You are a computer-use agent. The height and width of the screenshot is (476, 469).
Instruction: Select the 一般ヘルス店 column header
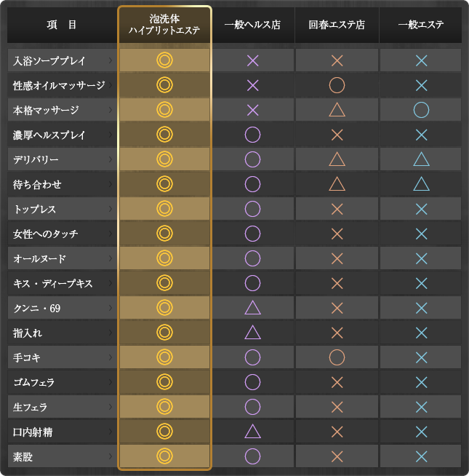[x=253, y=25]
